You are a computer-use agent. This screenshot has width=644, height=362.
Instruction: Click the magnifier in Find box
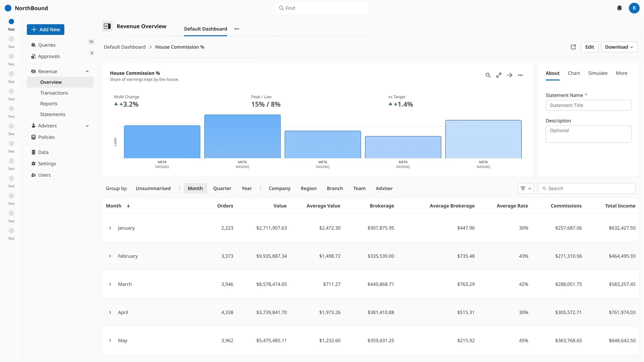tap(281, 8)
